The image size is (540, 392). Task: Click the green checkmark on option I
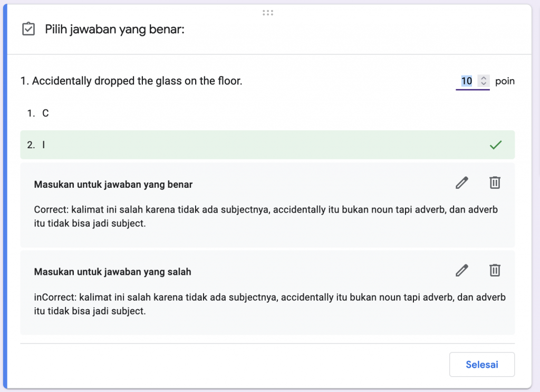pos(495,145)
